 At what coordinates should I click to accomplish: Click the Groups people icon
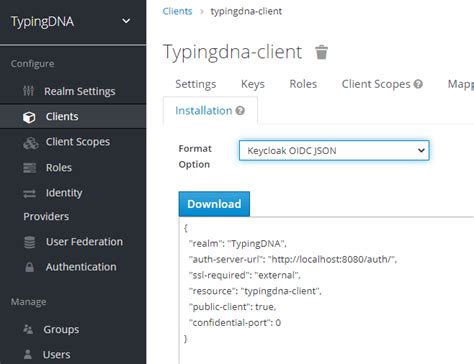click(x=28, y=329)
